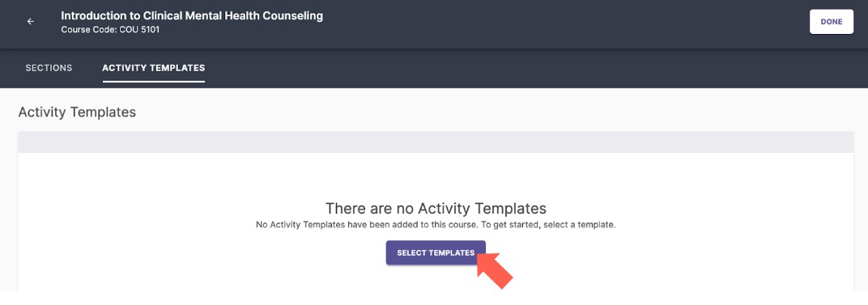Click the 'No Activity Templates have been added' description
The width and height of the screenshot is (868, 305).
[x=436, y=225]
